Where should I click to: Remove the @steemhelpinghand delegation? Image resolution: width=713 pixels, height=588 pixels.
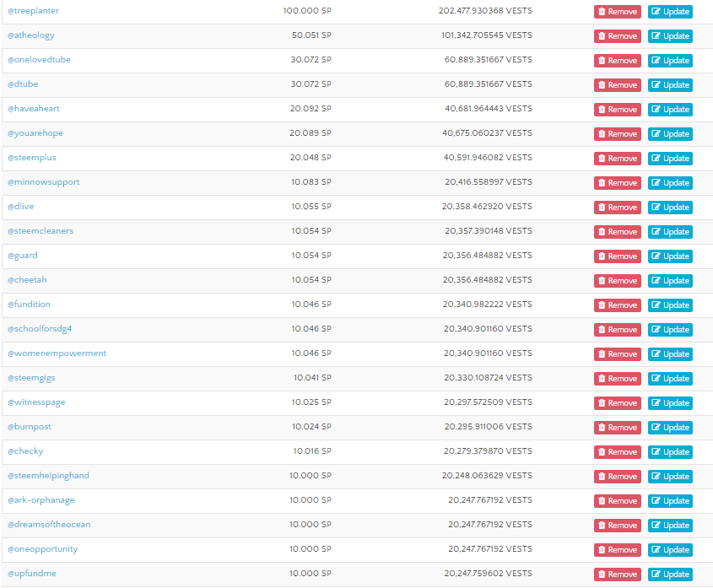click(618, 477)
